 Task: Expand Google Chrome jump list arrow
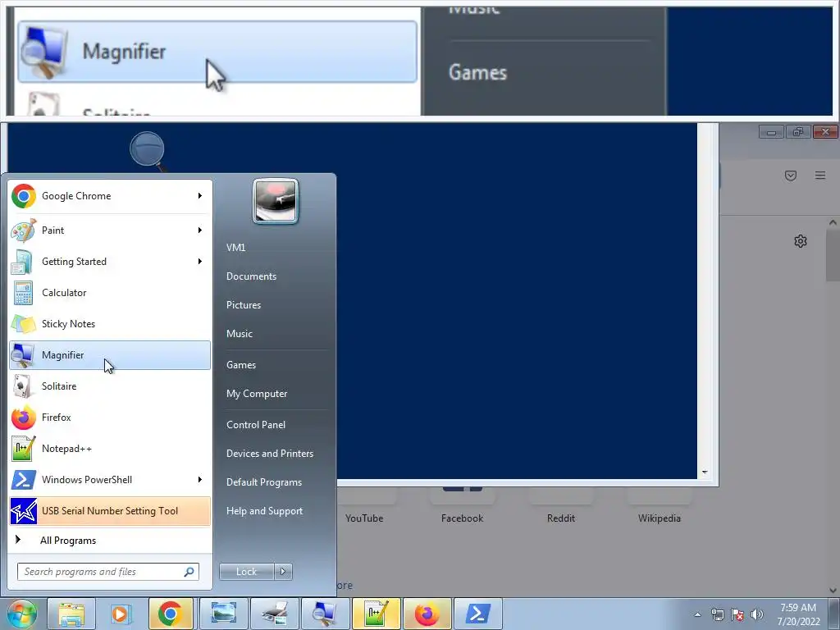(x=200, y=196)
